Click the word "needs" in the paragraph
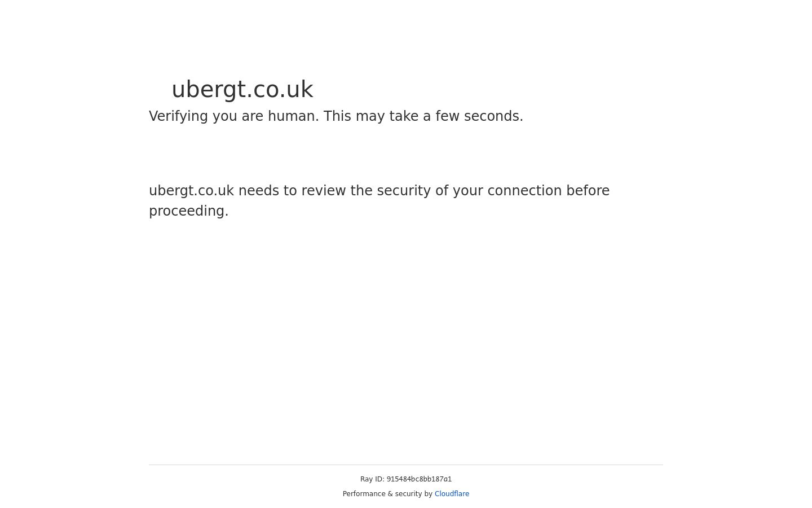 pos(259,191)
